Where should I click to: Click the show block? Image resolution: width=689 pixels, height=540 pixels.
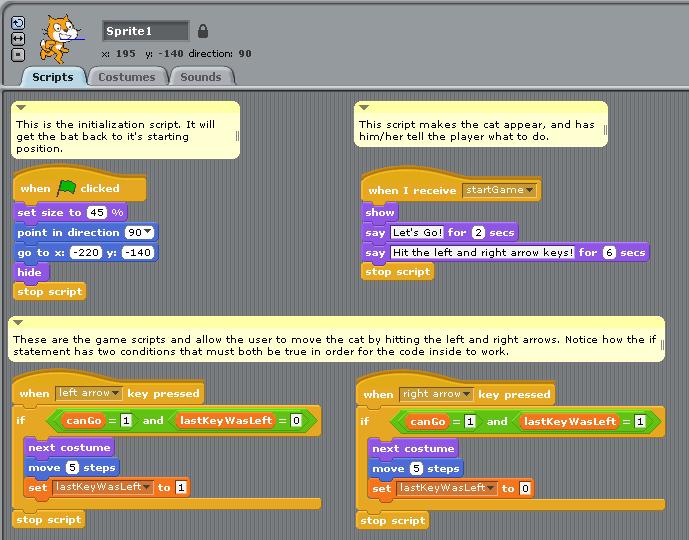pos(380,213)
